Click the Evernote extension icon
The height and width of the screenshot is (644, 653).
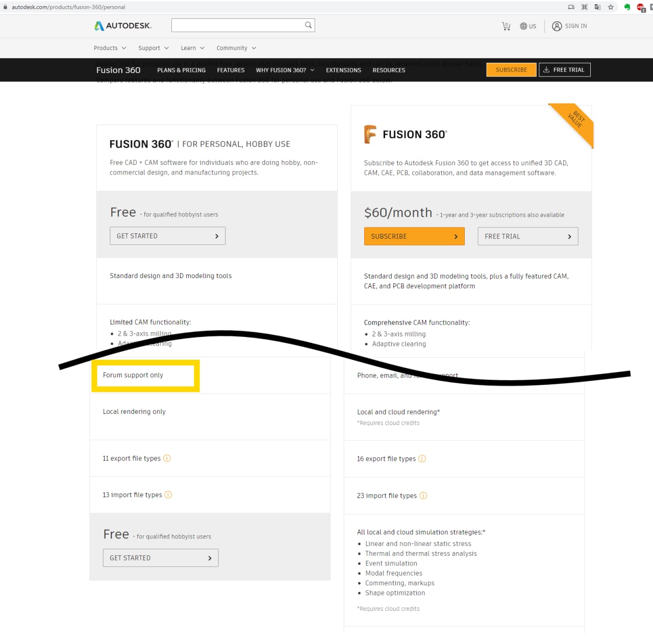[x=627, y=7]
